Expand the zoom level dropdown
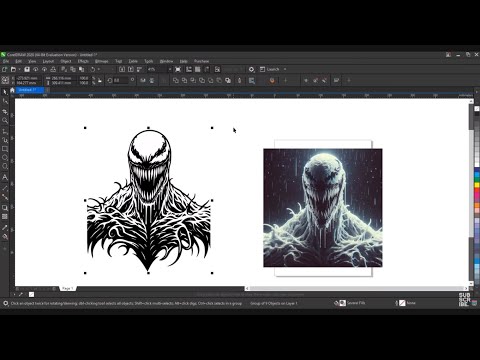The image size is (480, 360). tap(170, 69)
